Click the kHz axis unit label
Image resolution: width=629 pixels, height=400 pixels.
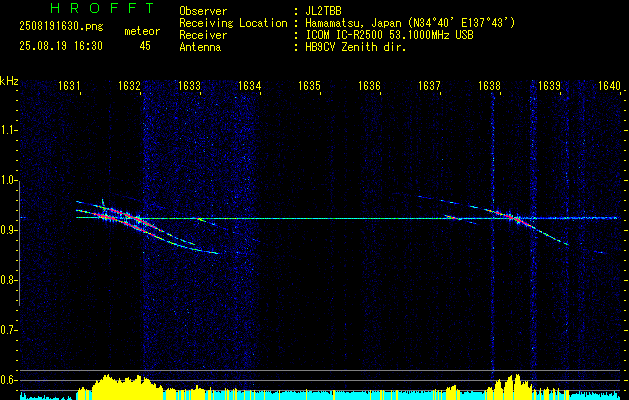(9, 81)
